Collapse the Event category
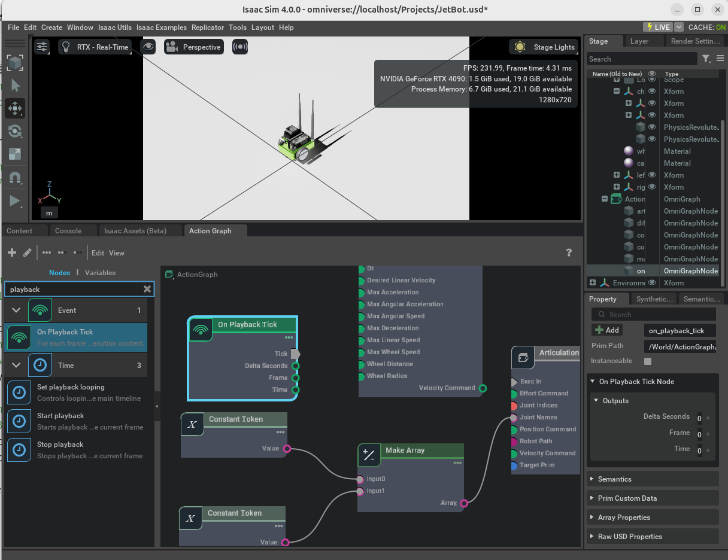 point(16,310)
